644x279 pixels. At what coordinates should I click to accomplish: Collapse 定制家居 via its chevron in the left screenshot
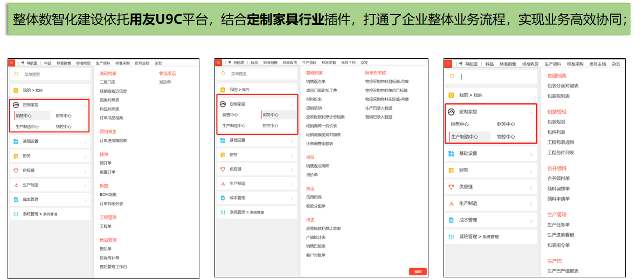(x=86, y=105)
